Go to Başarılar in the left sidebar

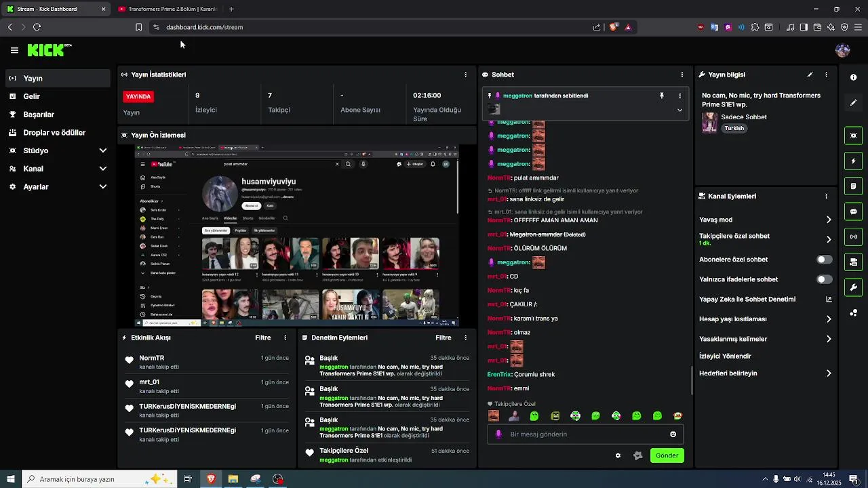(x=57, y=115)
